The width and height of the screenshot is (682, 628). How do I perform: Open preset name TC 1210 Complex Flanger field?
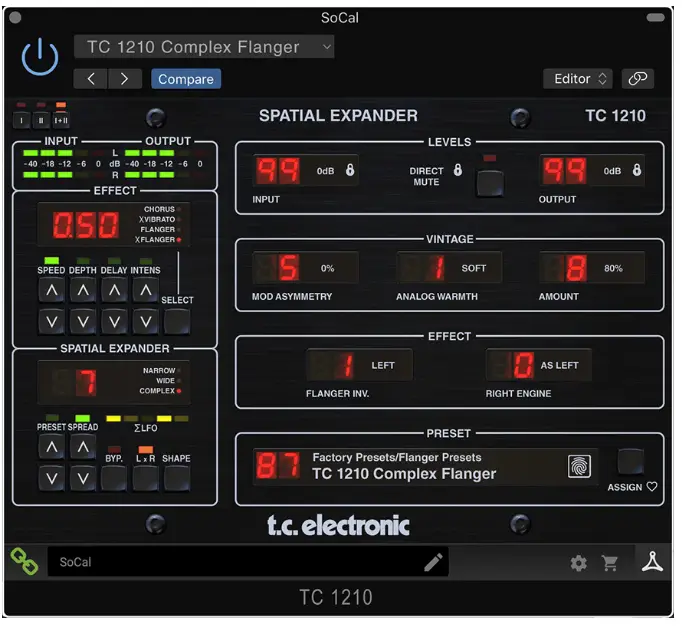pos(404,474)
